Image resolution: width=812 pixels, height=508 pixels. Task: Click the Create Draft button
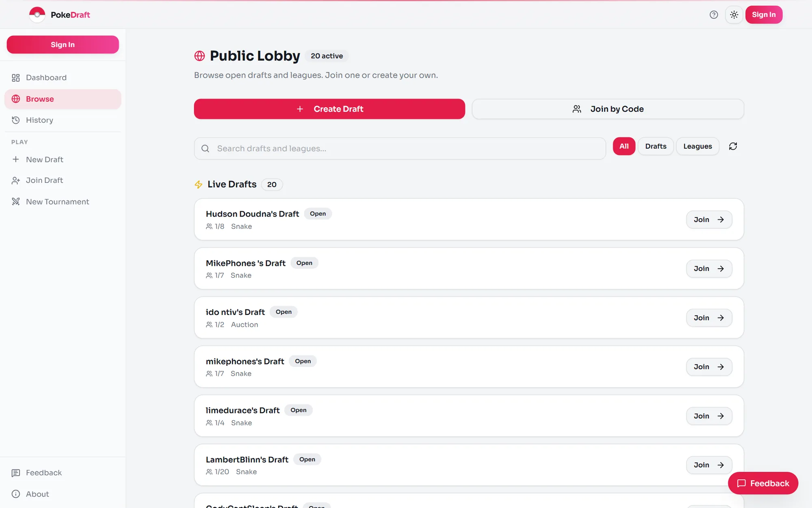[329, 109]
